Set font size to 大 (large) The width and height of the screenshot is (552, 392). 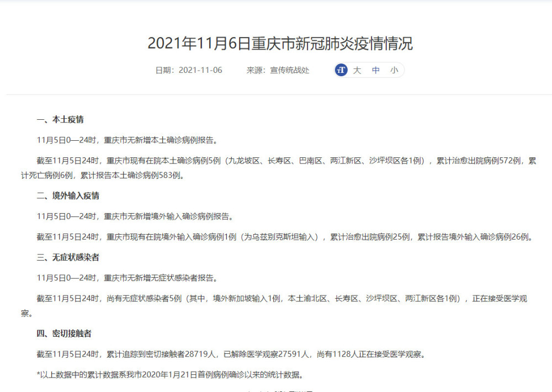tap(357, 71)
